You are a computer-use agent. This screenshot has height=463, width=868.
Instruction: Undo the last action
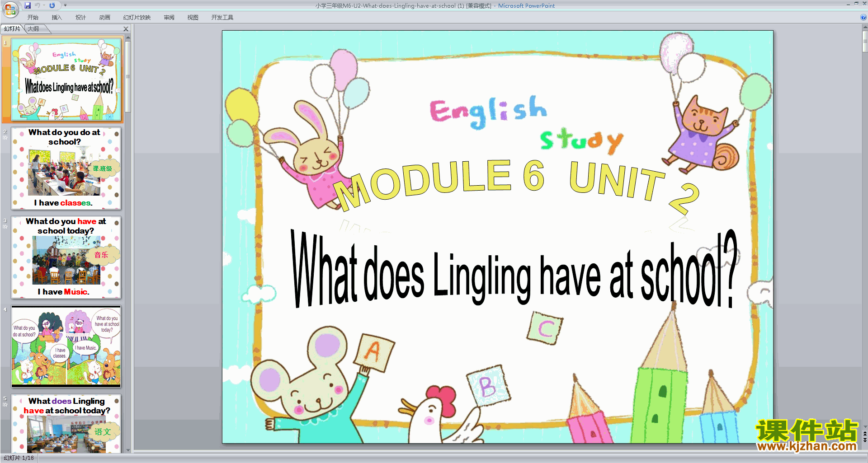click(38, 5)
